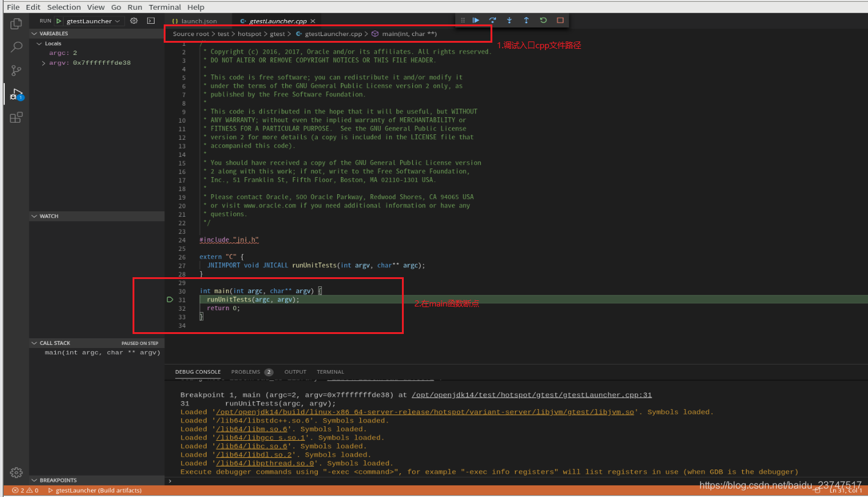Image resolution: width=868 pixels, height=497 pixels.
Task: Open the Selection menu
Action: point(64,7)
